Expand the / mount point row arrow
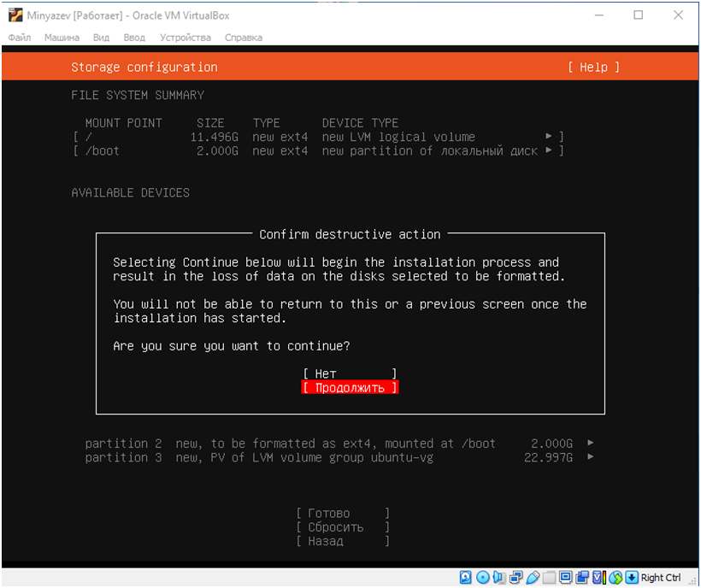701x588 pixels. tap(548, 136)
